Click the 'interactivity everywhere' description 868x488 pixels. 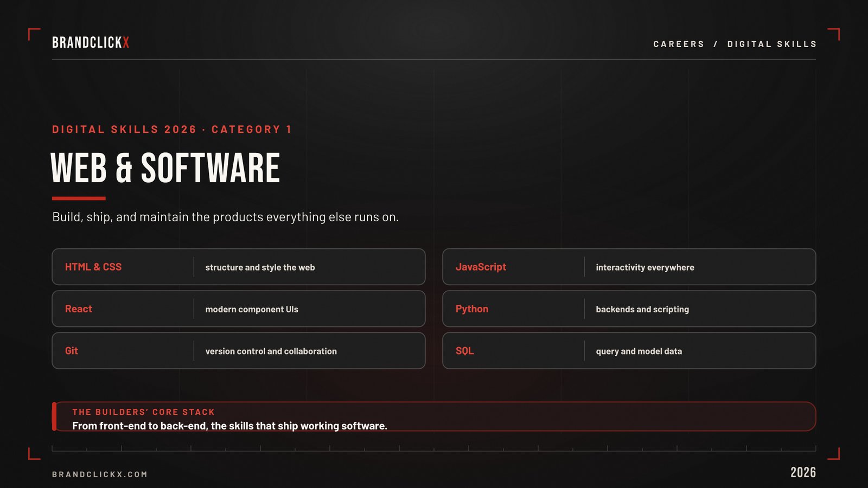(645, 267)
